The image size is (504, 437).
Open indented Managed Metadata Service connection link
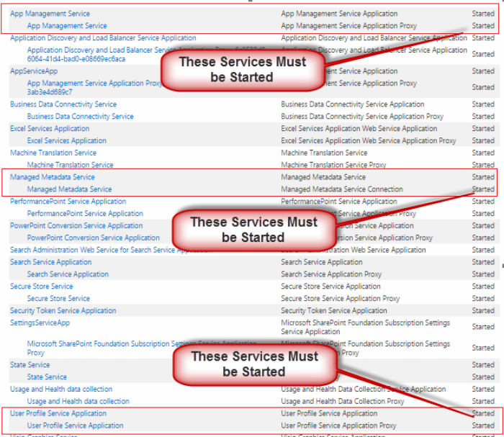69,189
